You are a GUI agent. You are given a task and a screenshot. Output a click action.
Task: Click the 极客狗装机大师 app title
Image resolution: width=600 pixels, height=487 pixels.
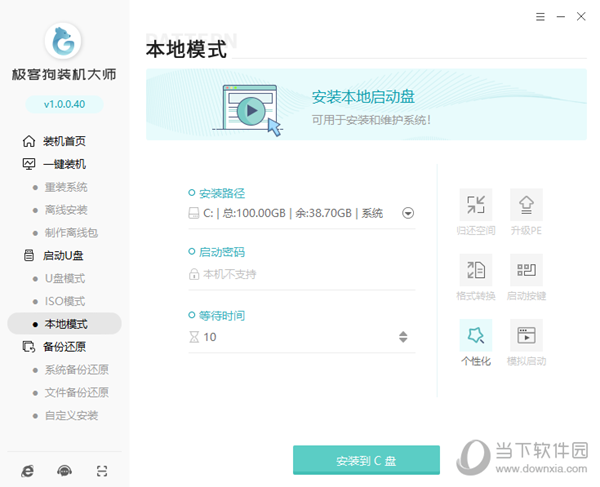(x=64, y=74)
